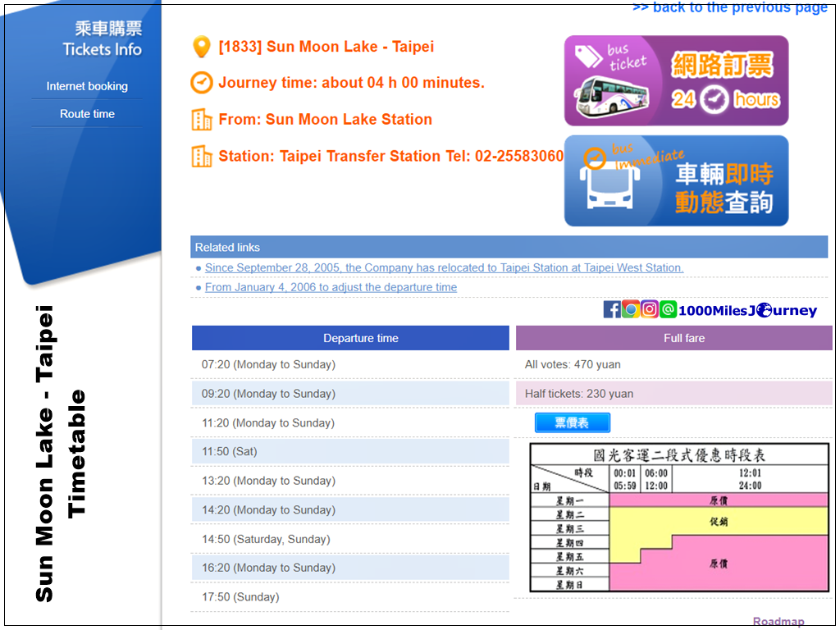Click the large pink 原價 area in chart
Viewport: 840px width, 630px height.
click(719, 564)
